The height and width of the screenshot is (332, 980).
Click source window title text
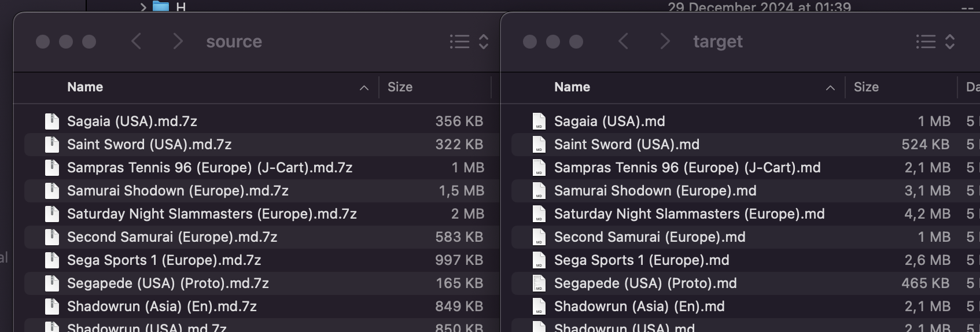(x=234, y=42)
